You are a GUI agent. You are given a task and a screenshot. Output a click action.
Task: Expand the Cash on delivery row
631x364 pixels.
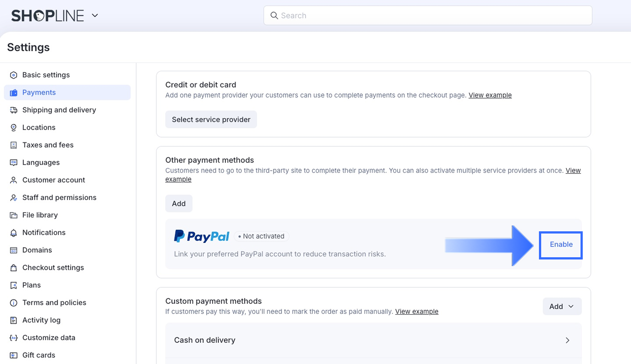(567, 340)
